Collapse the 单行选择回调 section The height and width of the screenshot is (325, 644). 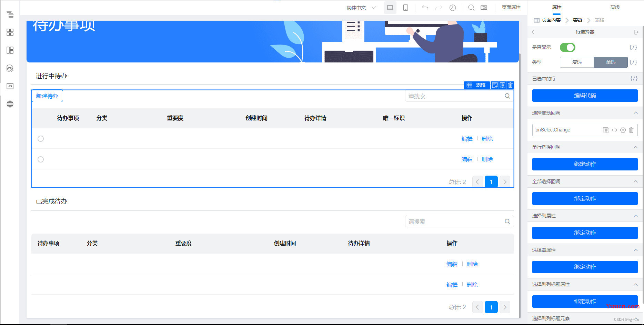pyautogui.click(x=635, y=147)
